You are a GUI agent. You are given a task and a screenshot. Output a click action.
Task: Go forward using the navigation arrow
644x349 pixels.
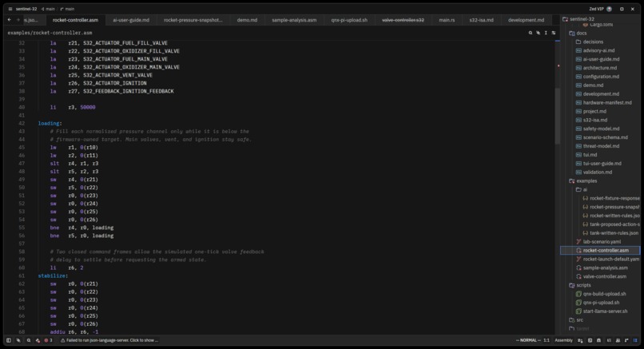(18, 20)
